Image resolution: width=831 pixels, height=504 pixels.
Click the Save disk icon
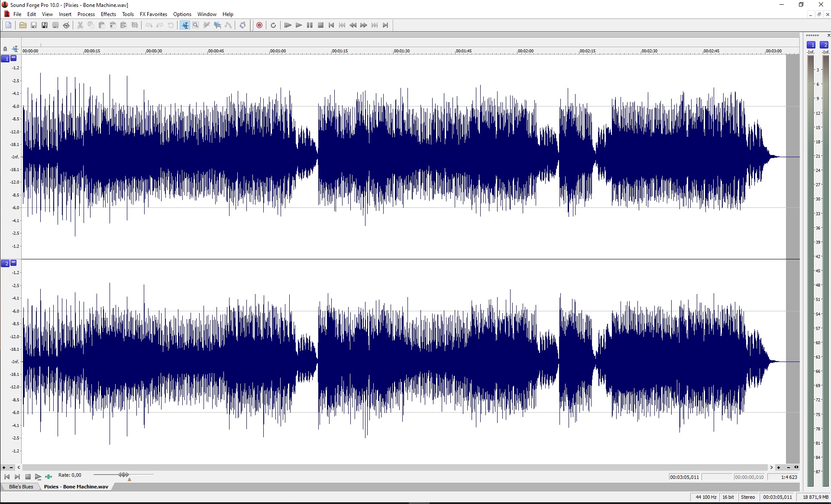pos(34,25)
